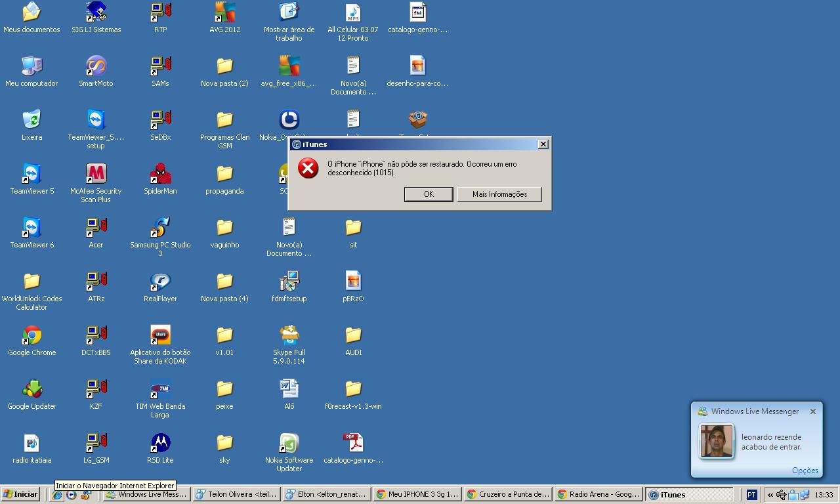Click Mais Informações in iTunes dialog
840x504 pixels.
point(499,194)
